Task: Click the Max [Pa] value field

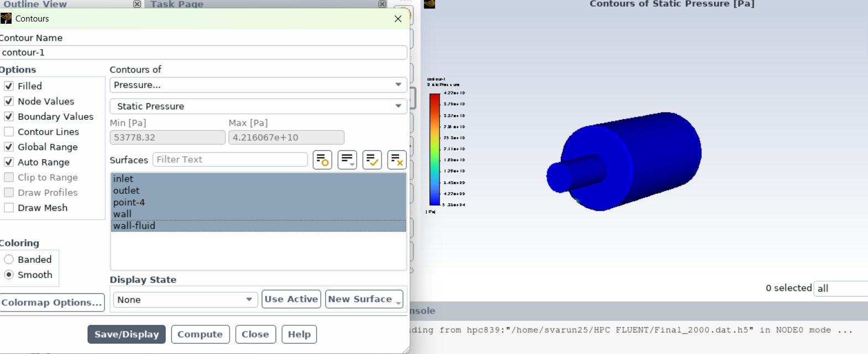Action: (x=287, y=138)
